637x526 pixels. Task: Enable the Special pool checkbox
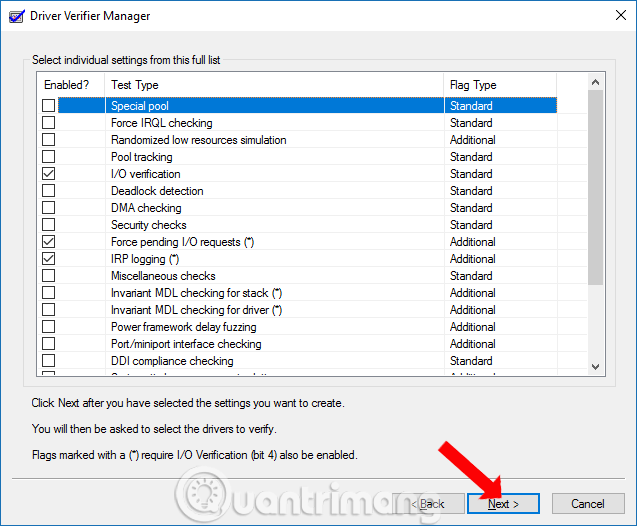click(x=48, y=106)
